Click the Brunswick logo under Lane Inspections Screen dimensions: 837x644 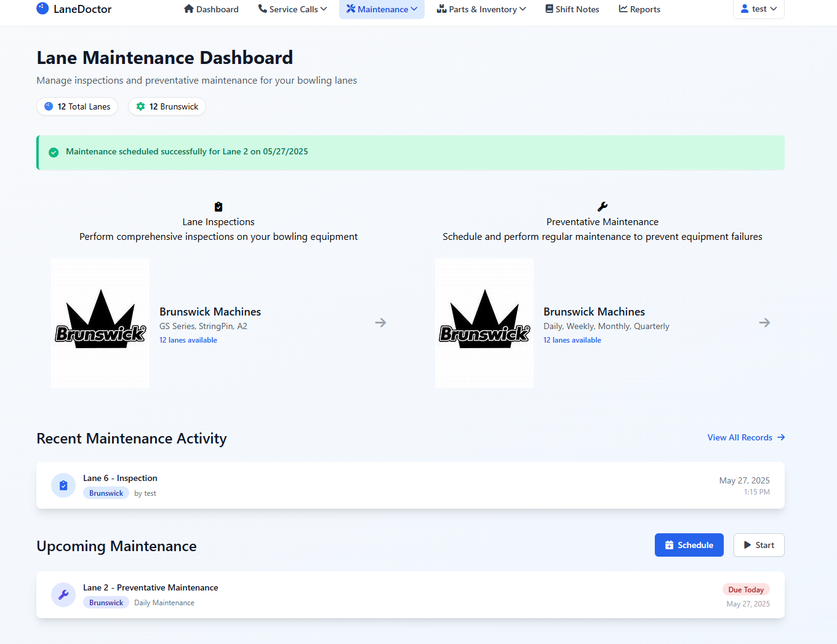[100, 323]
